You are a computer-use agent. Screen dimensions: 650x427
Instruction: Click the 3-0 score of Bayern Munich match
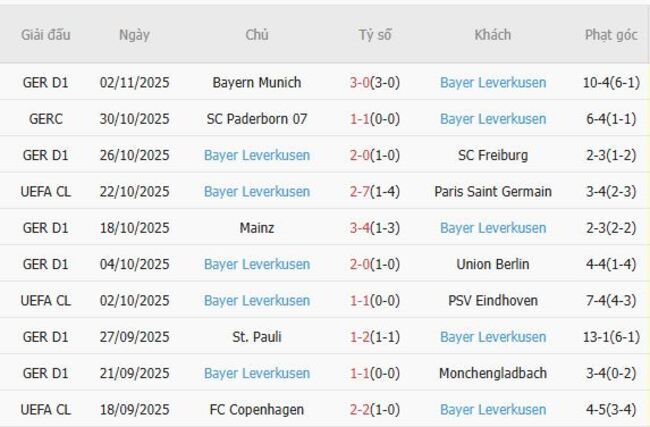360,83
